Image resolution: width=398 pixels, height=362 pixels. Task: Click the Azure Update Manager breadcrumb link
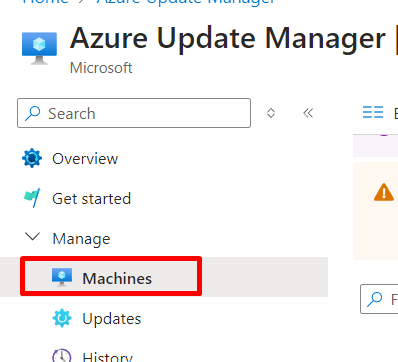[x=186, y=2]
